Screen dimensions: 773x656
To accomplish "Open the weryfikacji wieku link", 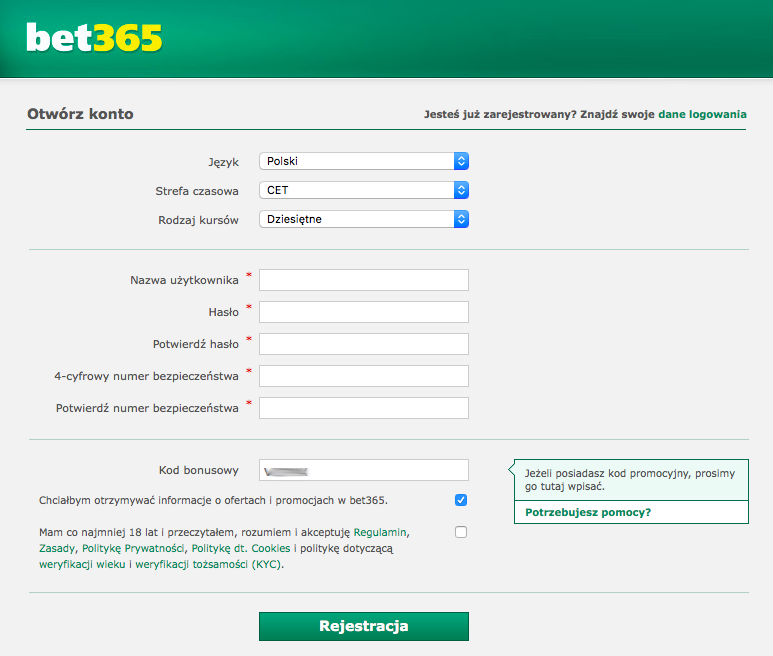I will (82, 564).
